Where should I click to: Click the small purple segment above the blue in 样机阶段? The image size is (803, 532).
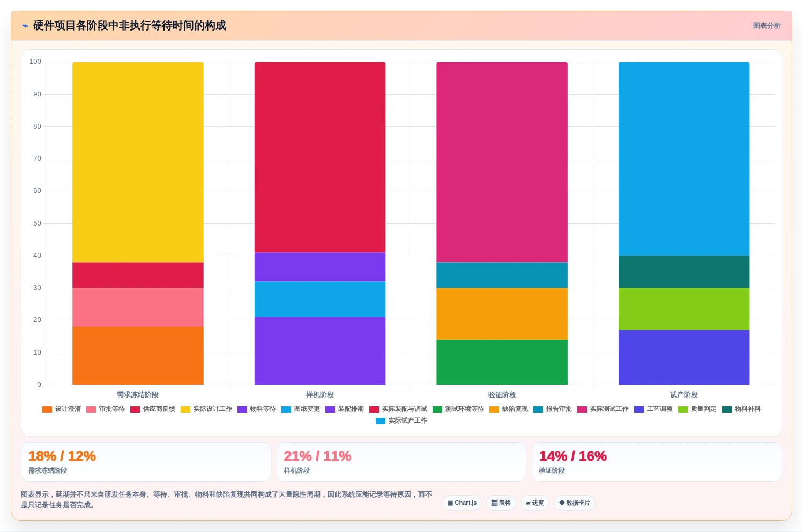[x=320, y=267]
